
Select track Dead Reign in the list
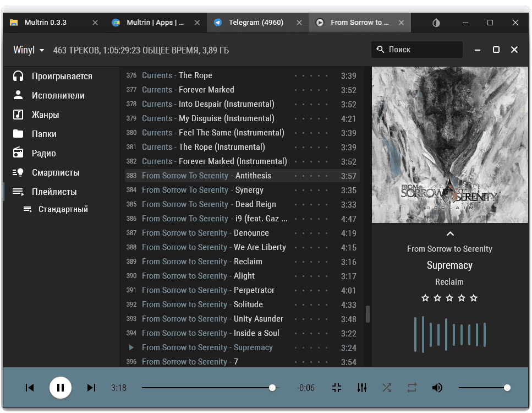point(242,204)
